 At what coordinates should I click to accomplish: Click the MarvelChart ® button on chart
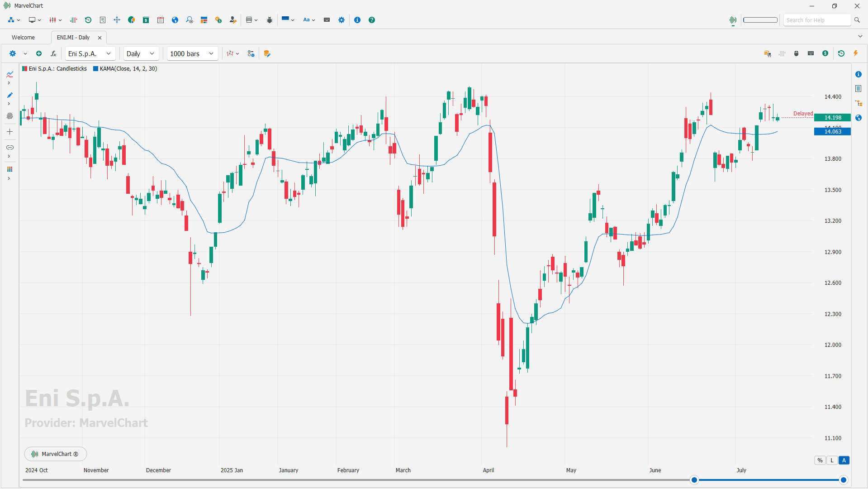pos(55,454)
